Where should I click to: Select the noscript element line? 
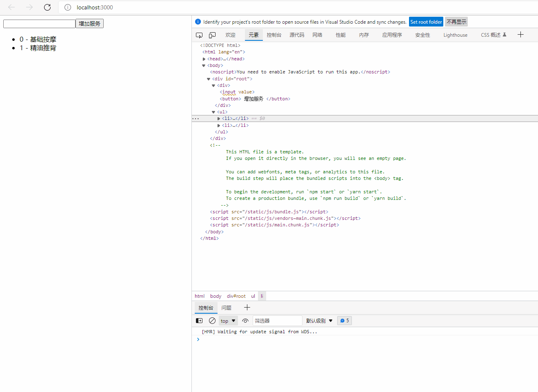(300, 72)
